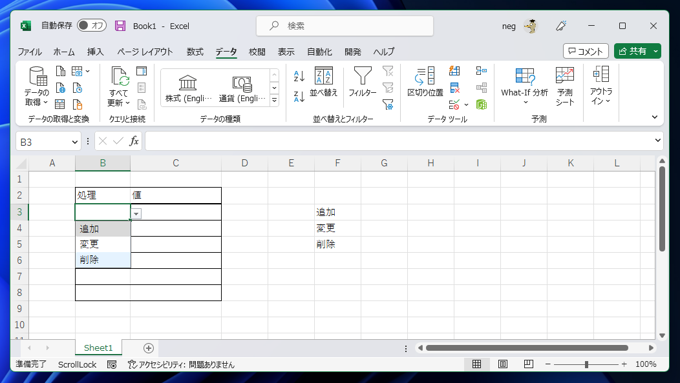Click the accessibility status message

pos(181,364)
